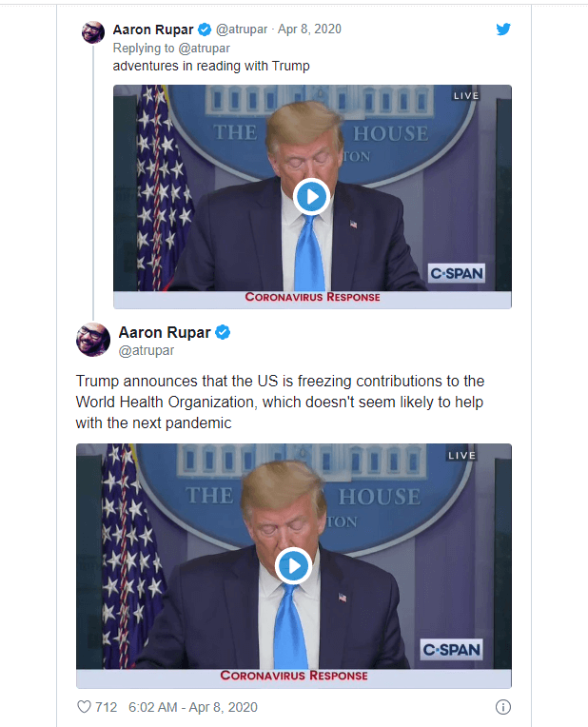
Task: Click the C-SPAN logo on the bottom video thumbnail
Action: (x=452, y=650)
